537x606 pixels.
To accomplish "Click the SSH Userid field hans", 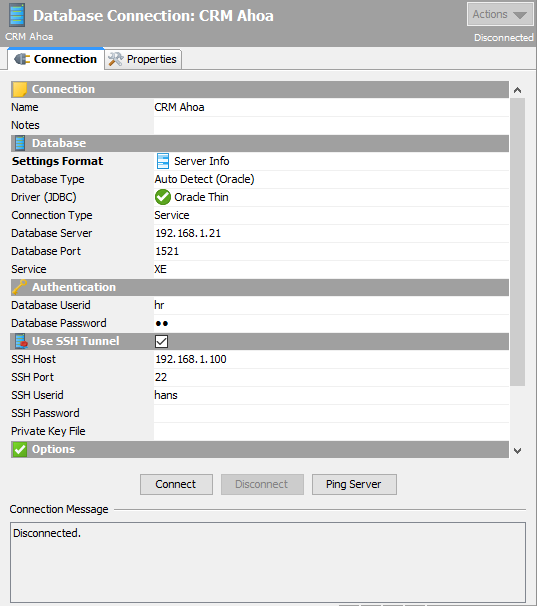I will point(331,395).
